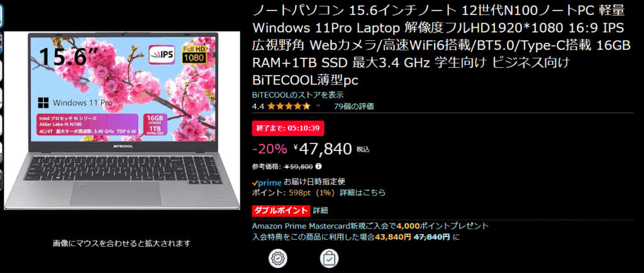Click the prime checkmark logo
Image resolution: width=644 pixels, height=273 pixels.
pos(267,182)
